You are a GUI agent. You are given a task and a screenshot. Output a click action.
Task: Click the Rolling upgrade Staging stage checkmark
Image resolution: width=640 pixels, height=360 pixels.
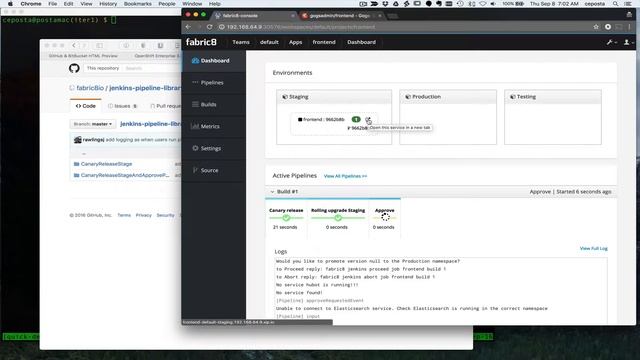(x=338, y=218)
